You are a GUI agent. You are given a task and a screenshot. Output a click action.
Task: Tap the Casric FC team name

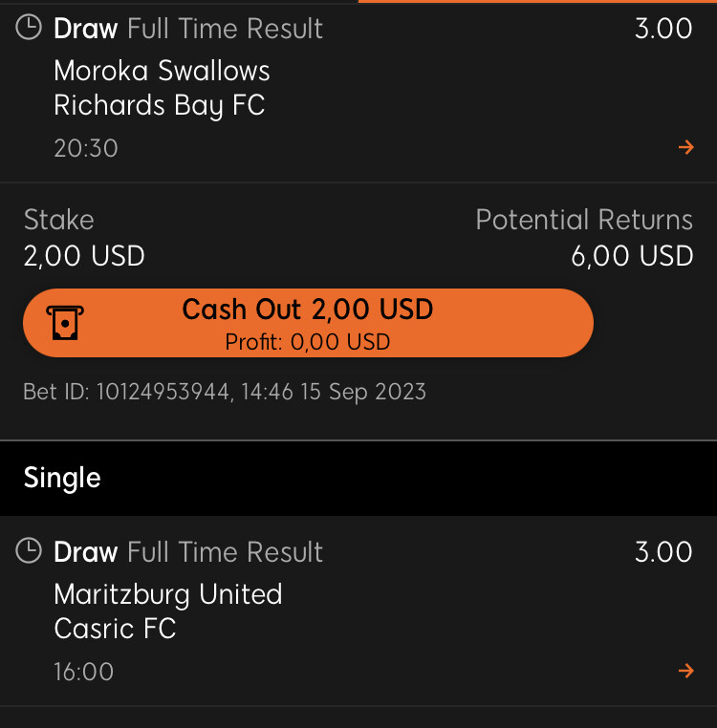115,629
